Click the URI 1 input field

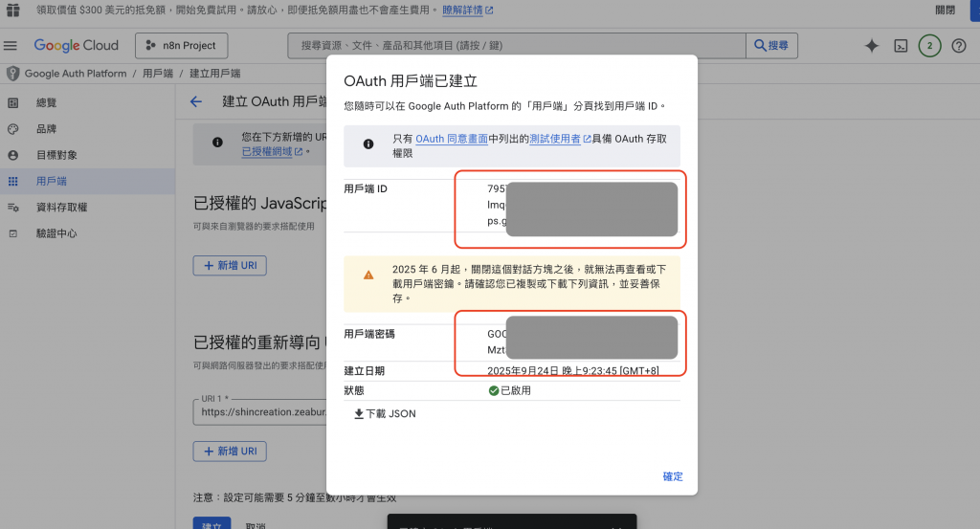(260, 412)
